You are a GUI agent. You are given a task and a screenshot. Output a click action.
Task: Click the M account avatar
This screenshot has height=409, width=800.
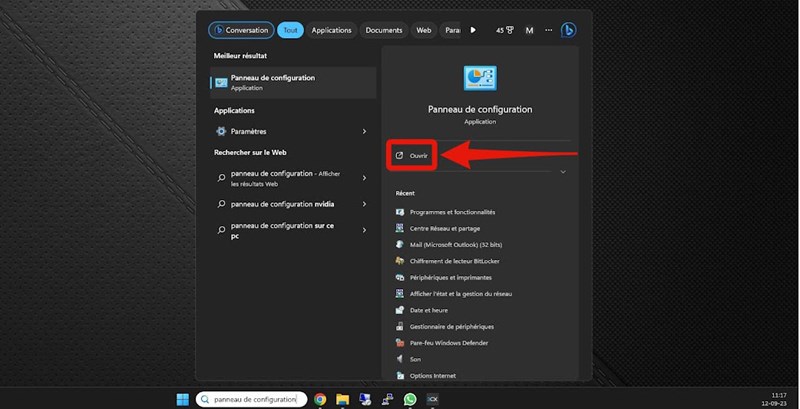coord(530,30)
